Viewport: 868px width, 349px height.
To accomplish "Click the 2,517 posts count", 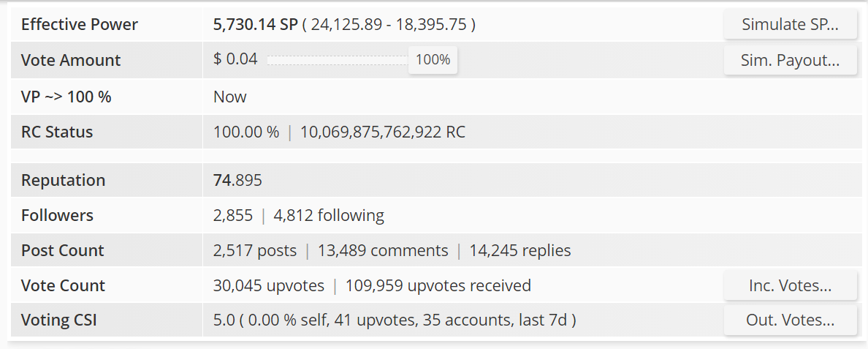I will click(x=255, y=251).
